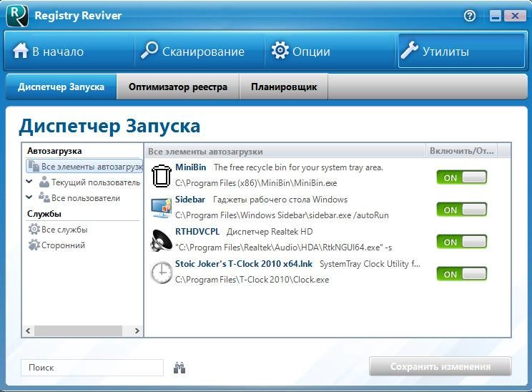Turn off the MiniBin startup switch

tap(461, 177)
